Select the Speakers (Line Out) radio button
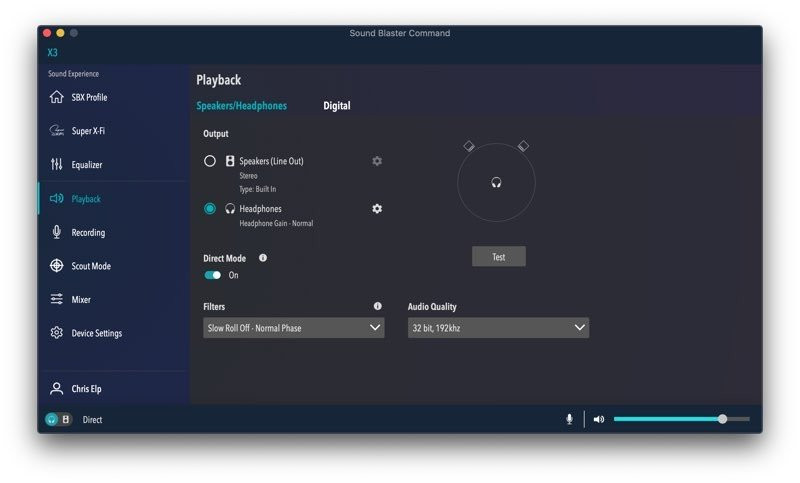Viewport: 800px width, 483px height. point(210,161)
